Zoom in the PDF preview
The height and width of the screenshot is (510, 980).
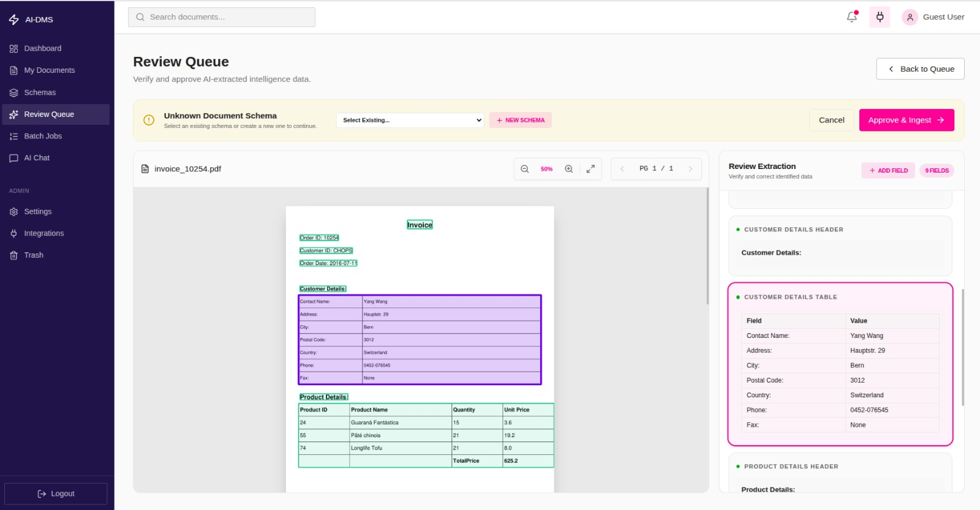[569, 169]
